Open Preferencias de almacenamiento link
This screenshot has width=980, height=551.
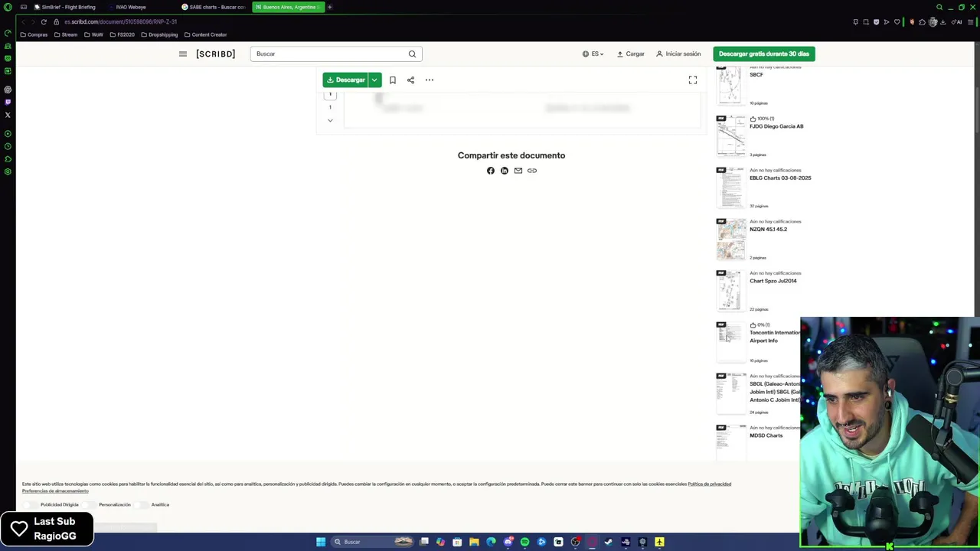click(x=55, y=491)
